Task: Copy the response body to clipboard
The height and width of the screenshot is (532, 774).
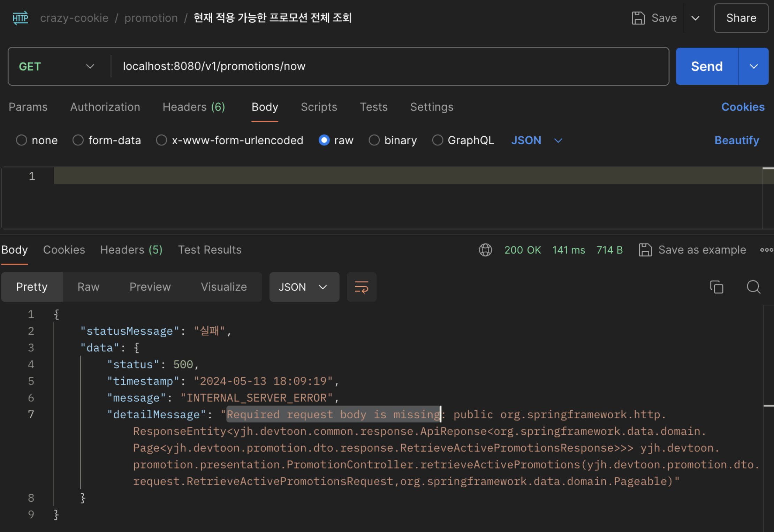Action: 716,287
